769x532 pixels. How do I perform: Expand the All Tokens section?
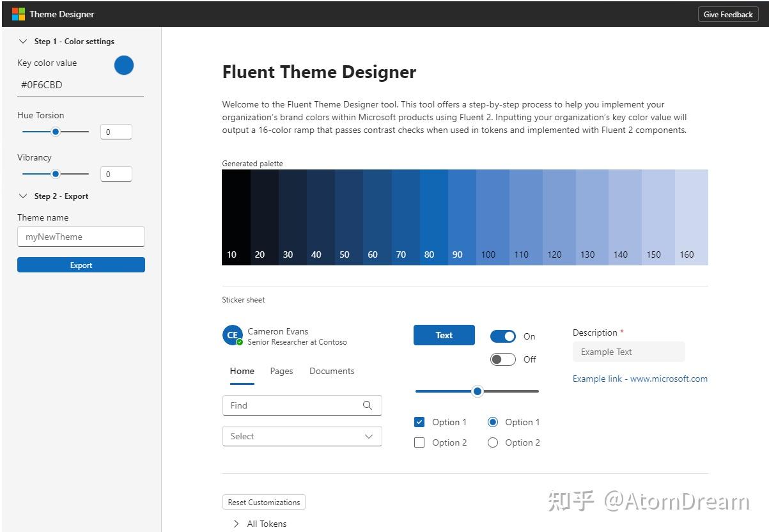click(238, 524)
